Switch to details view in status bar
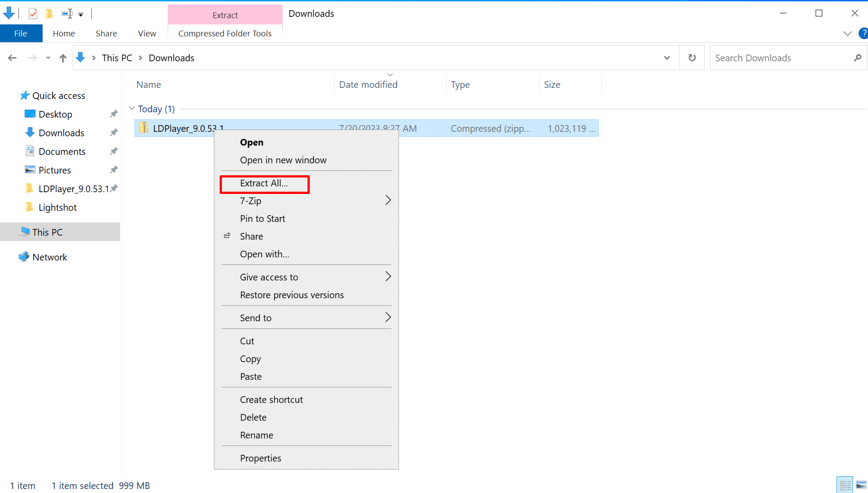The width and height of the screenshot is (868, 493). tap(844, 484)
